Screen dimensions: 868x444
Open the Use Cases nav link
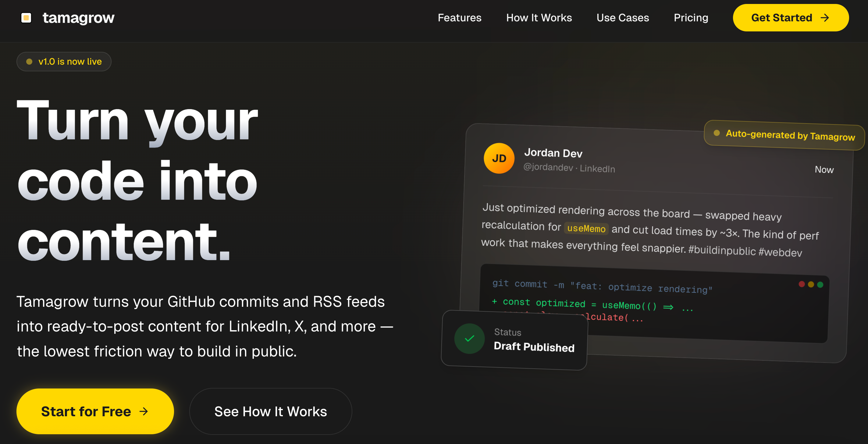pyautogui.click(x=622, y=17)
